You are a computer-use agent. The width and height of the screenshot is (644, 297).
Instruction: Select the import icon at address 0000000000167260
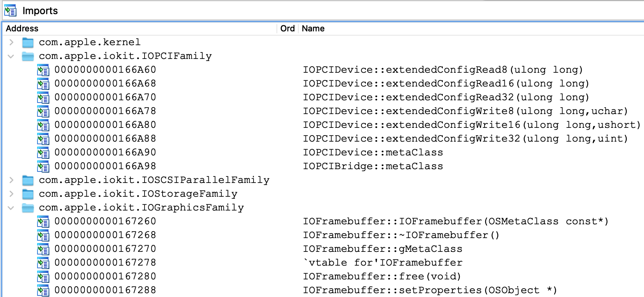point(43,222)
